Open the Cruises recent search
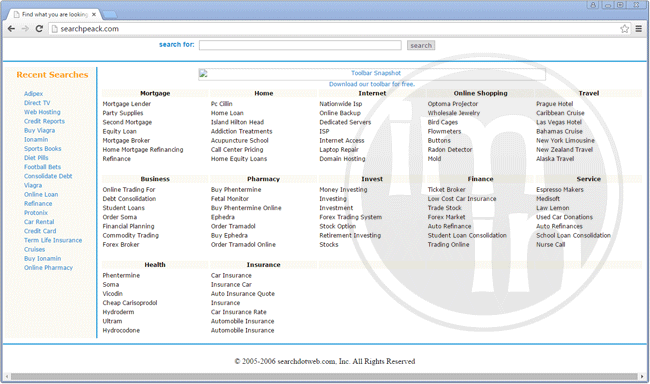 pyautogui.click(x=34, y=249)
